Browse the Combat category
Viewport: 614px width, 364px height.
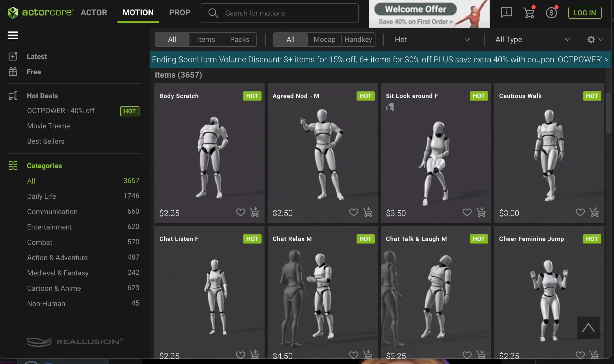point(40,242)
